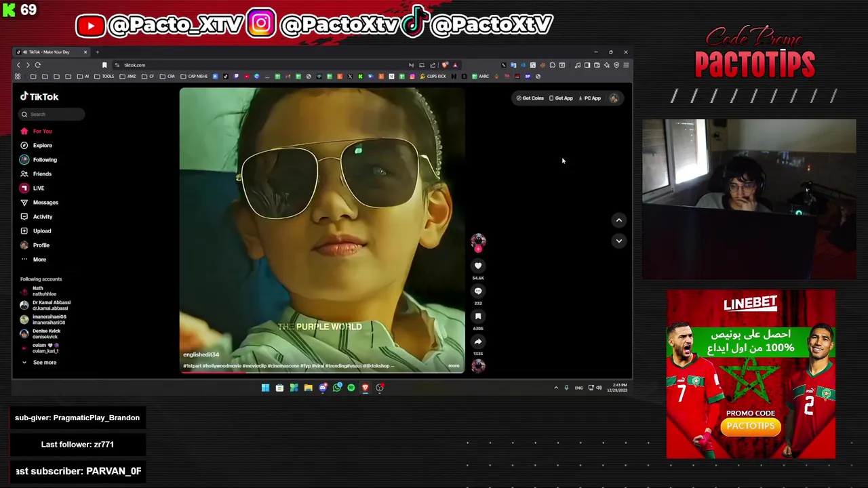Go to next video with down arrow

click(x=618, y=241)
